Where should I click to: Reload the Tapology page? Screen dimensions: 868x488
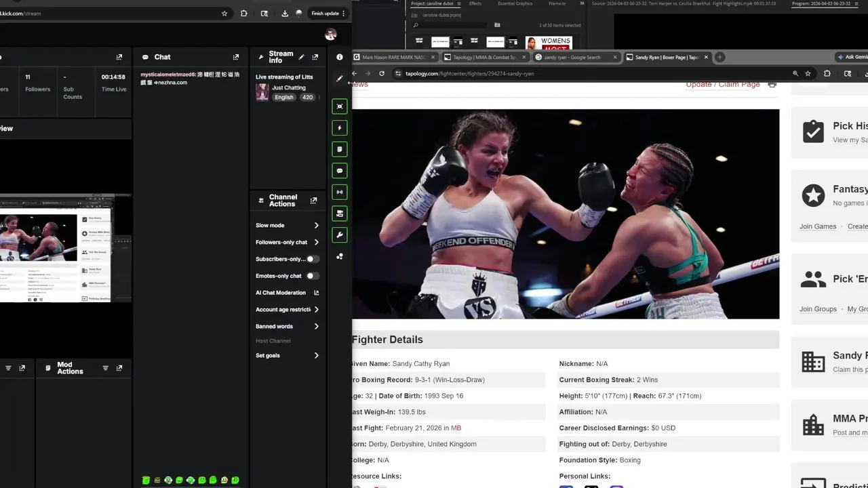tap(382, 73)
